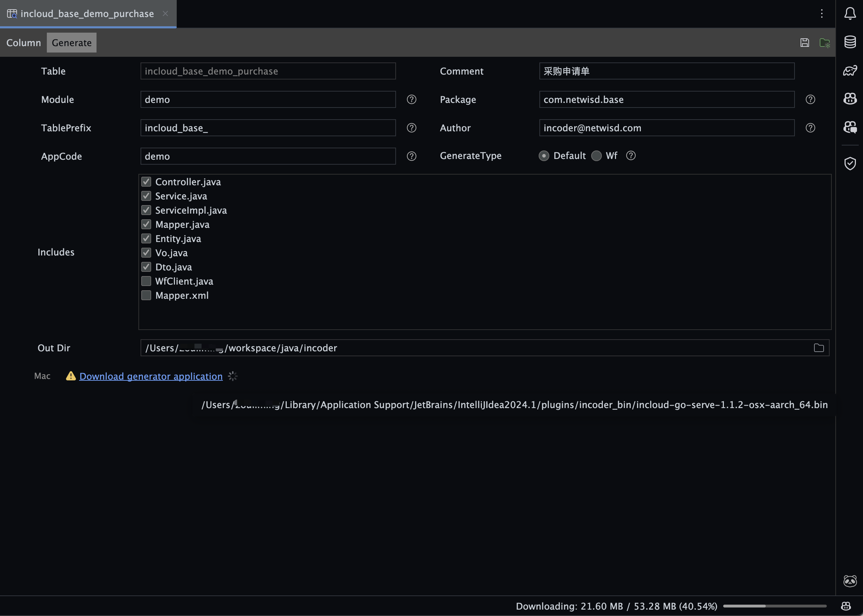This screenshot has height=616, width=863.
Task: Open help for the TablePrefix field
Action: (x=412, y=128)
